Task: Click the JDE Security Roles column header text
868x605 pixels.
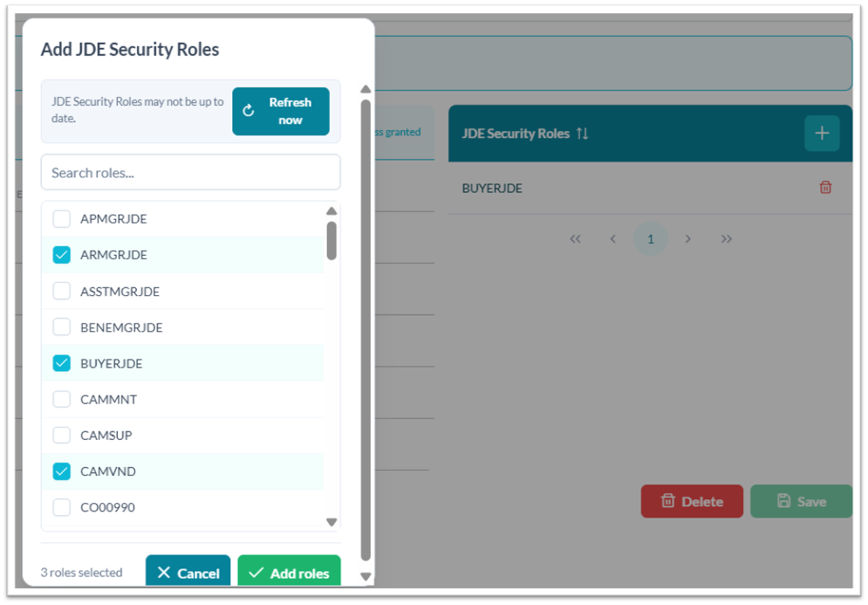Action: click(x=516, y=134)
